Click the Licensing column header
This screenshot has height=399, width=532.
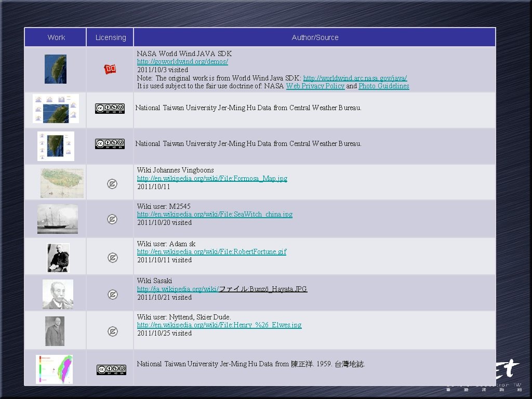(110, 37)
